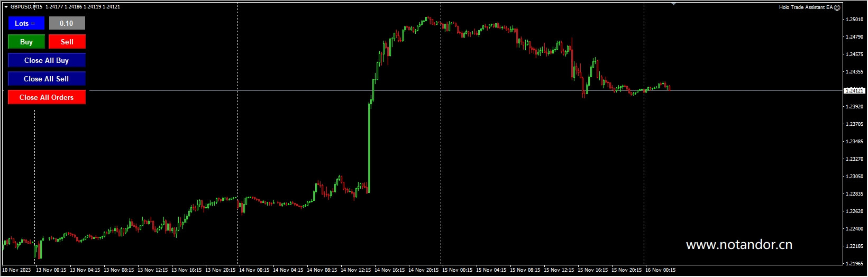Viewport: 868px width, 277px height.
Task: Click the 16 Nov 00:15 time label
Action: pos(661,270)
